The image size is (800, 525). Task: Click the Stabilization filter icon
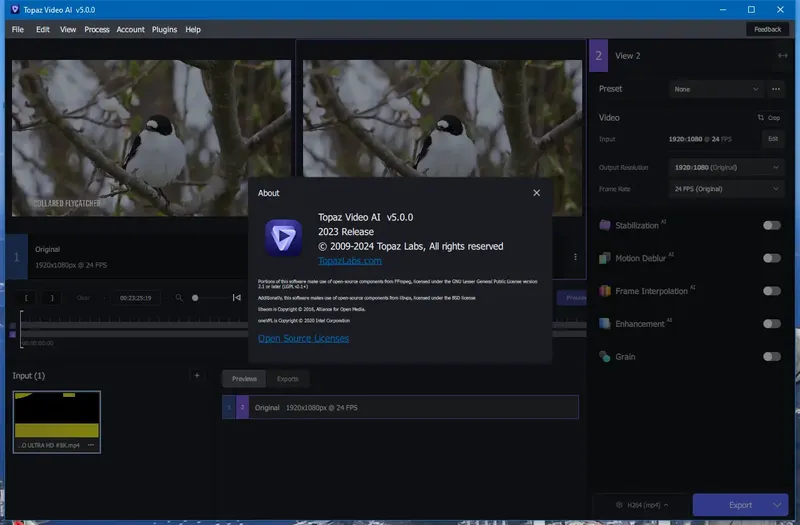coord(605,225)
